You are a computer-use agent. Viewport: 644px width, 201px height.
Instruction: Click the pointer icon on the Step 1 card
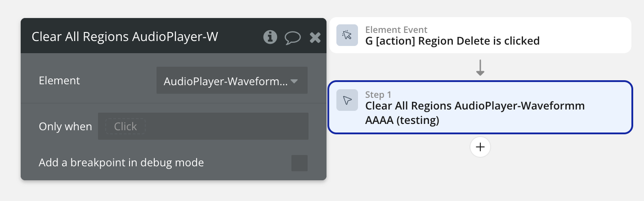coord(347,100)
